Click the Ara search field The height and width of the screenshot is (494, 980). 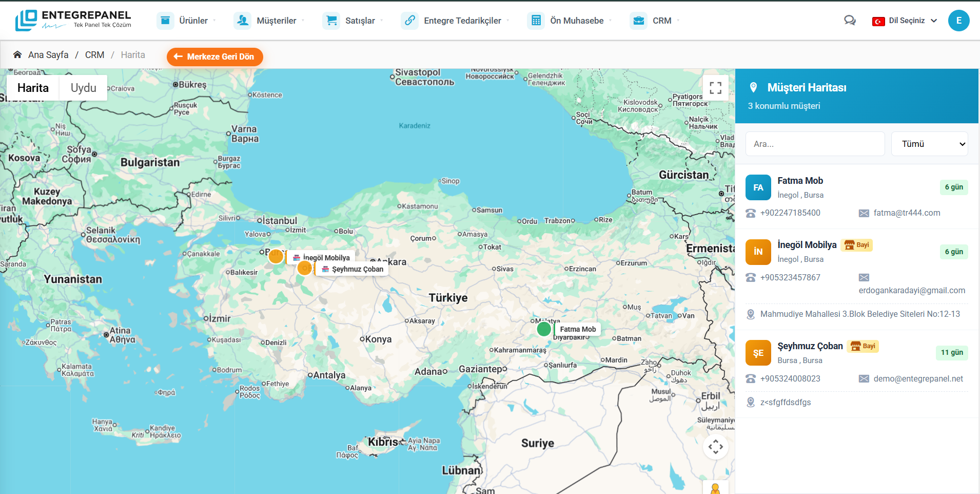point(815,144)
